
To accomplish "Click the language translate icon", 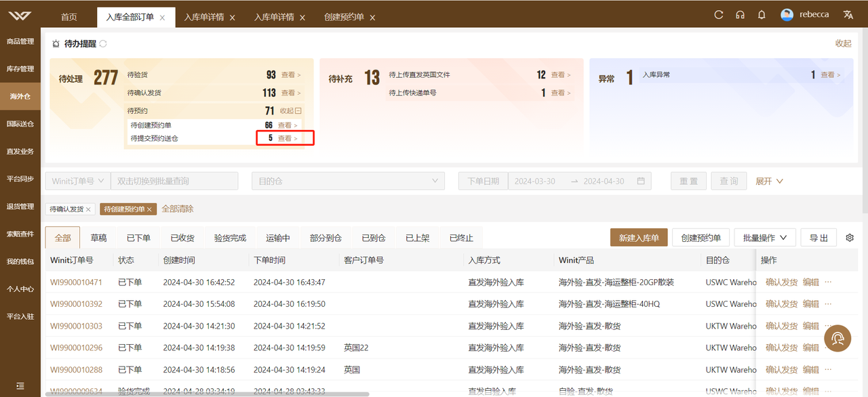I will pos(848,15).
